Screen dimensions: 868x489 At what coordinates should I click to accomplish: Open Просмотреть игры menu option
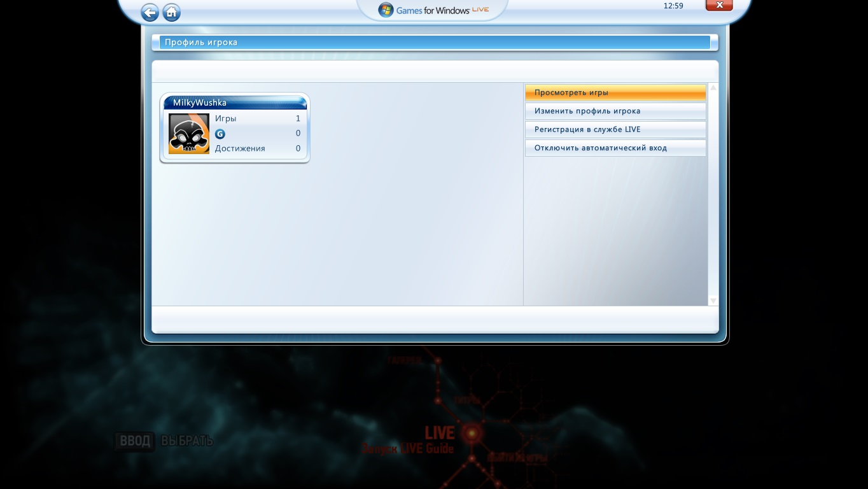(x=615, y=92)
